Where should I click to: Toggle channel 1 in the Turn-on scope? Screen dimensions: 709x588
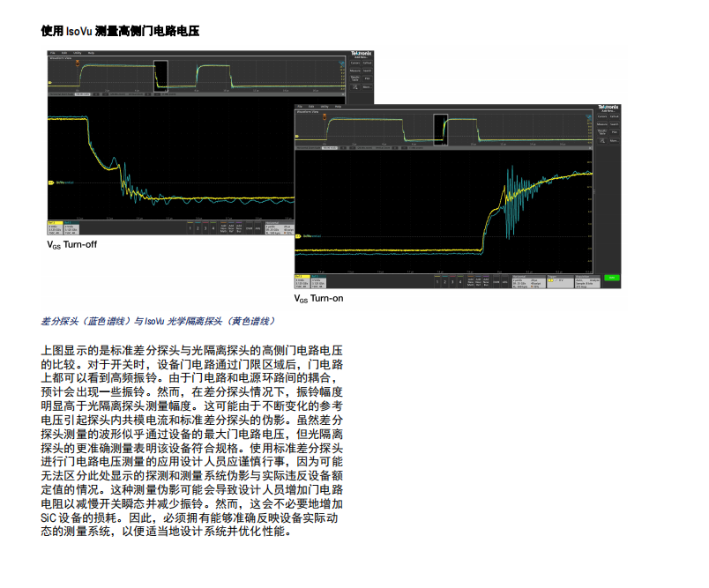[x=437, y=282]
